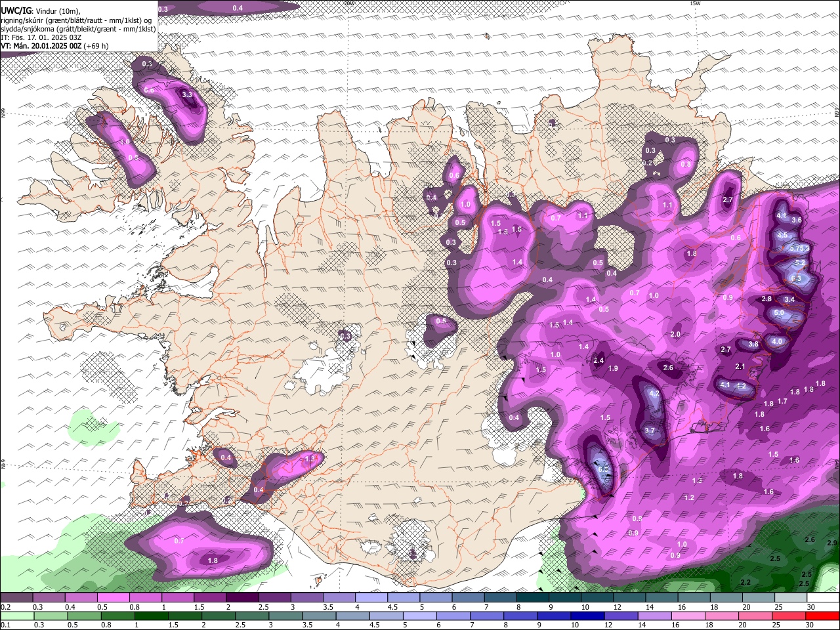Viewport: 840px width, 630px height.
Task: Click the 3.6 value in the far northeast
Action: [x=797, y=220]
